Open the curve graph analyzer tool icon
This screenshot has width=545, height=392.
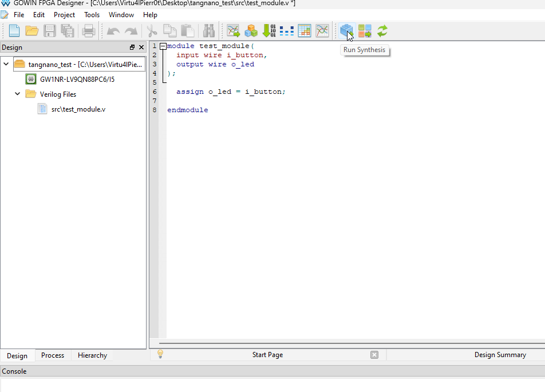tap(322, 30)
